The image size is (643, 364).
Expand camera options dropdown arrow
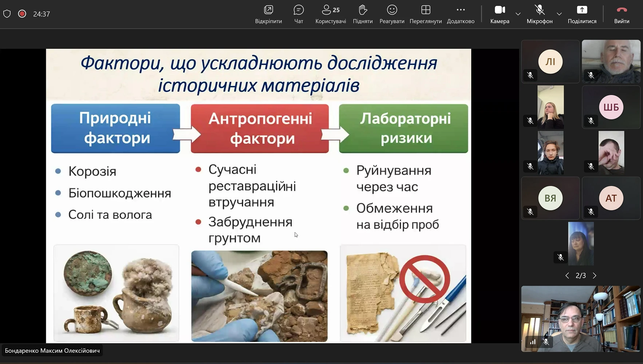pyautogui.click(x=518, y=14)
